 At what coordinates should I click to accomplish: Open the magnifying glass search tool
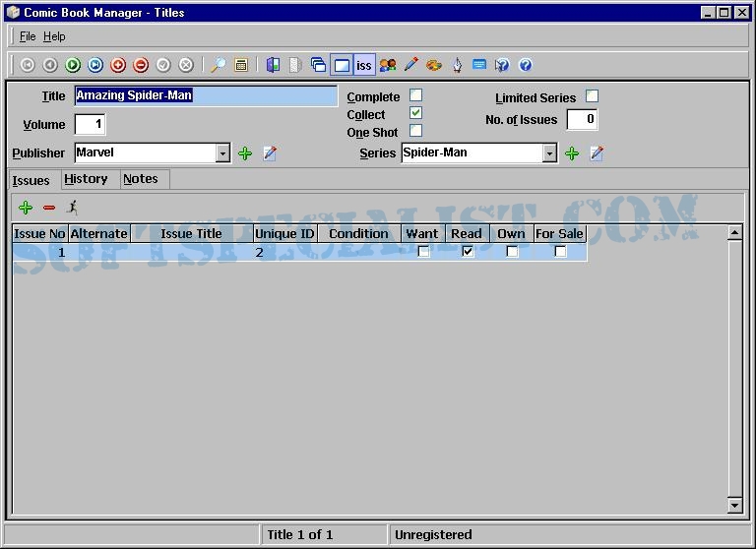[x=219, y=65]
